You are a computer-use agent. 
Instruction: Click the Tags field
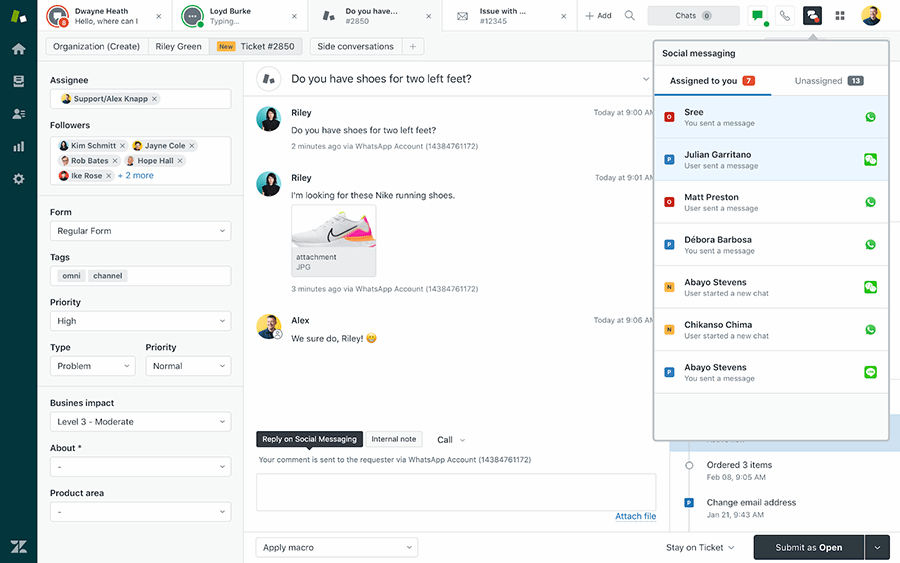point(141,275)
